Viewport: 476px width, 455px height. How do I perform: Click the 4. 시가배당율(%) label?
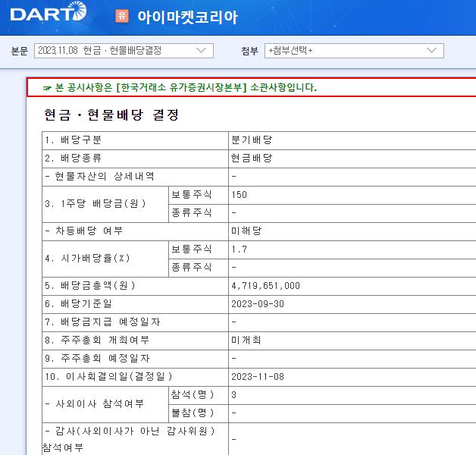[x=87, y=258]
